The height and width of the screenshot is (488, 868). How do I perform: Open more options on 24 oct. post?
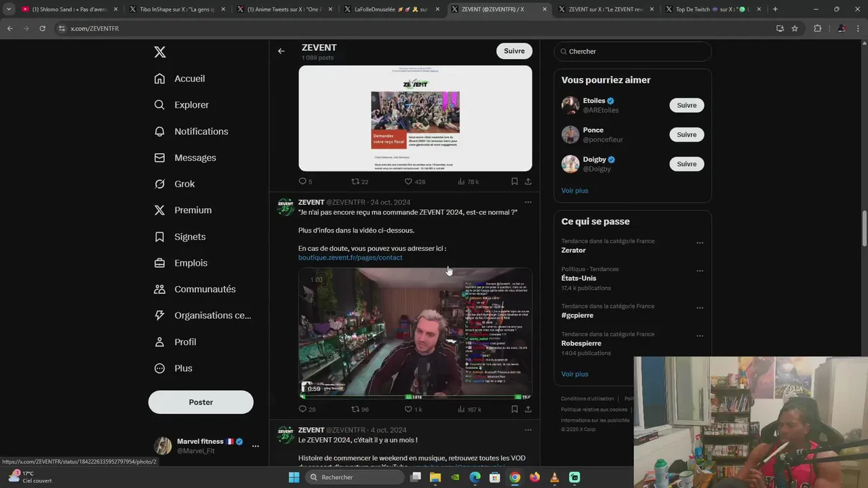click(x=528, y=202)
